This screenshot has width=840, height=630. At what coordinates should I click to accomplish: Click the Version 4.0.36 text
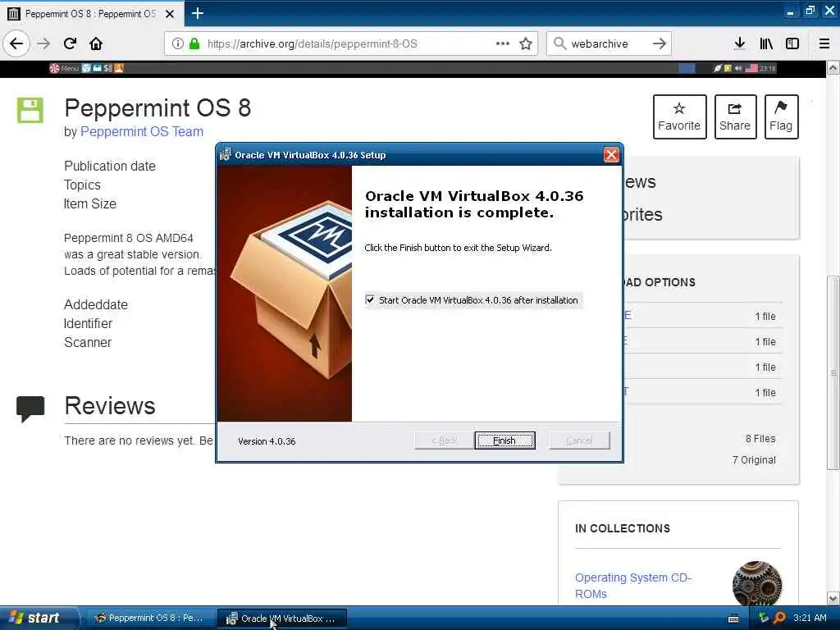[267, 441]
